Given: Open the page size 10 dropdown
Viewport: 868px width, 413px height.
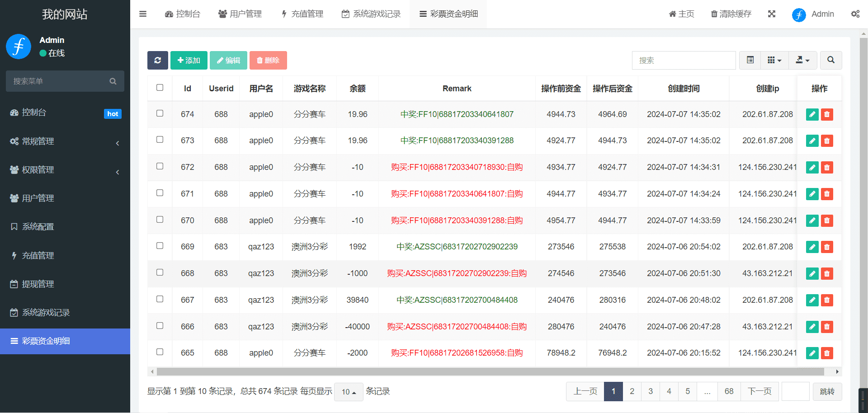Looking at the screenshot, I should pos(349,392).
